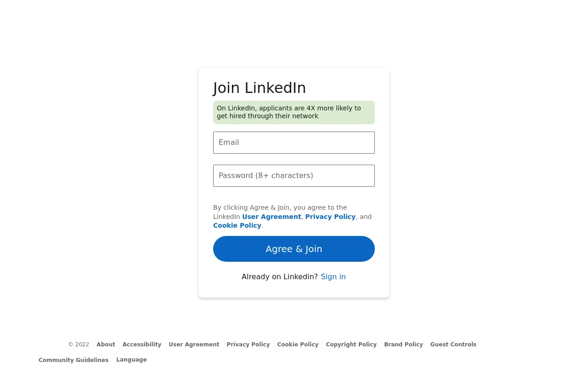This screenshot has width=588, height=368.
Task: Open the Brand Policy footer link
Action: pyautogui.click(x=403, y=345)
